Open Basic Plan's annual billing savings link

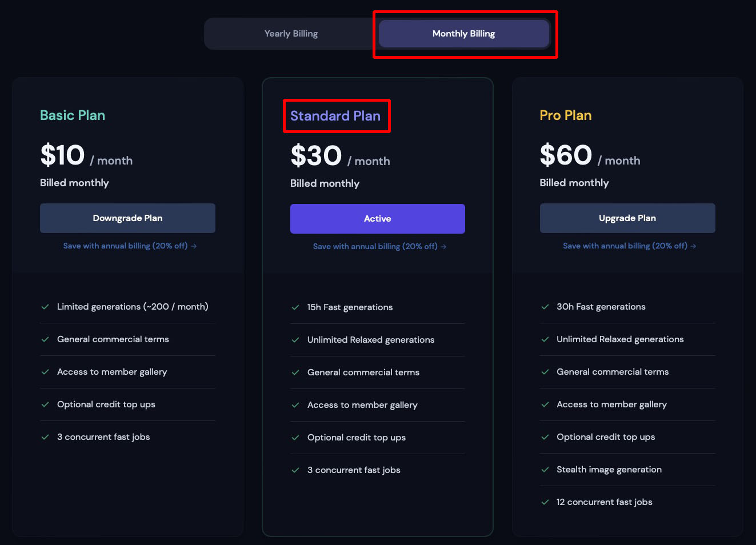[x=126, y=246]
